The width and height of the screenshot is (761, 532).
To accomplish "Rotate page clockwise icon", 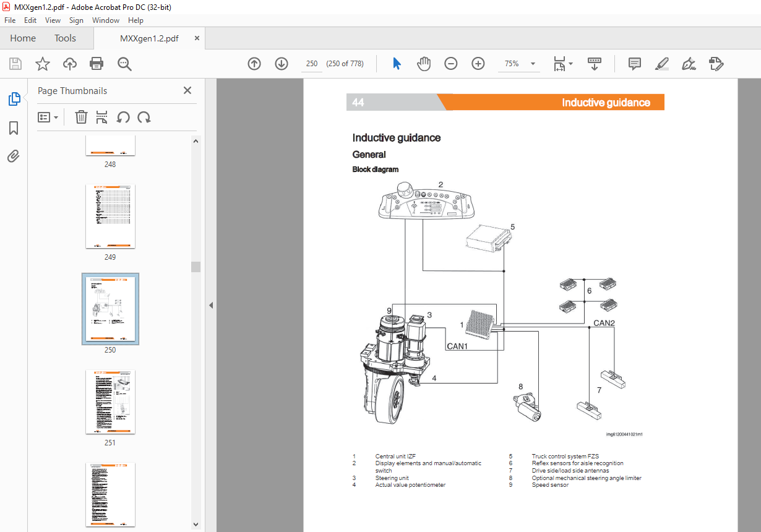I will coord(144,117).
